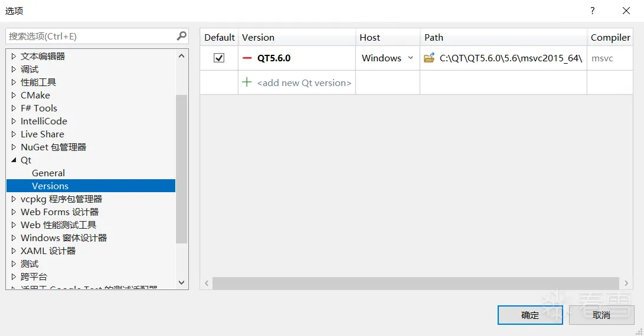
Task: Click the green plus add version icon
Action: coord(247,83)
